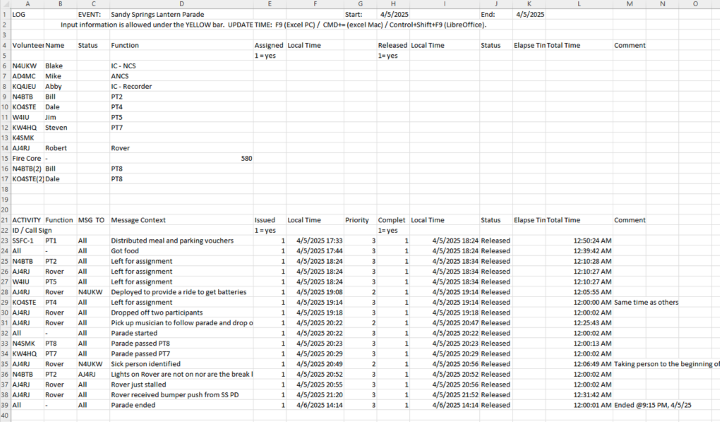Screen dimensions: 720x422
Task: Select the Same time as others comment
Action: (x=646, y=302)
